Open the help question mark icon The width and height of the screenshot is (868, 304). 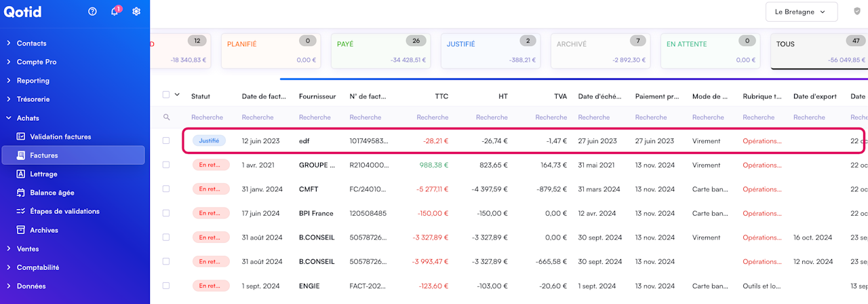[x=93, y=12]
